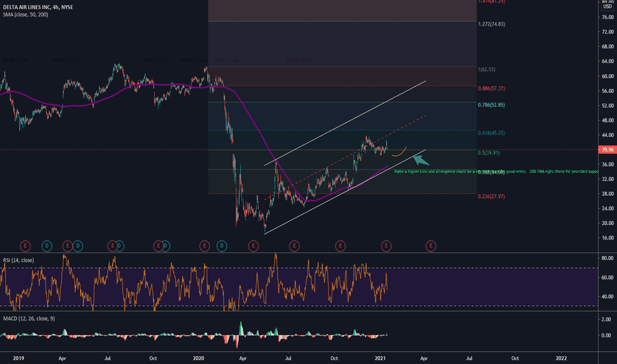This screenshot has width=617, height=364.
Task: Select the MACD (12, 26, close, 9) legend
Action: point(29,318)
